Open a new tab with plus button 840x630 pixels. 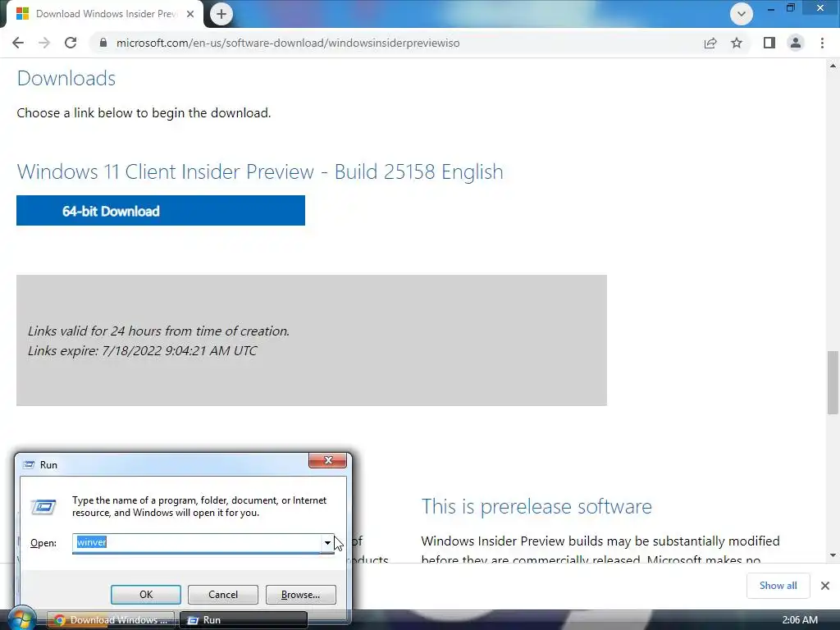[221, 14]
